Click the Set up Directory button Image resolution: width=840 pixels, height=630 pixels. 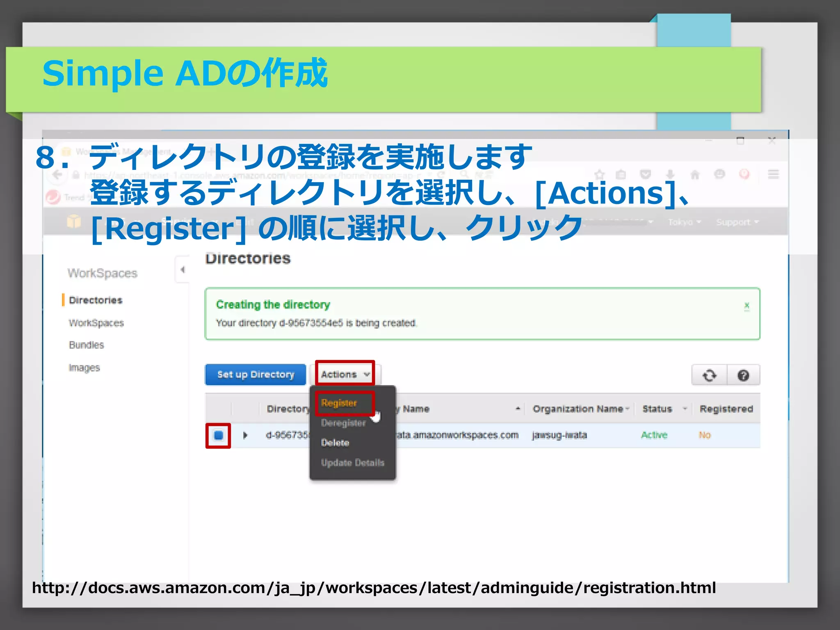coord(255,374)
